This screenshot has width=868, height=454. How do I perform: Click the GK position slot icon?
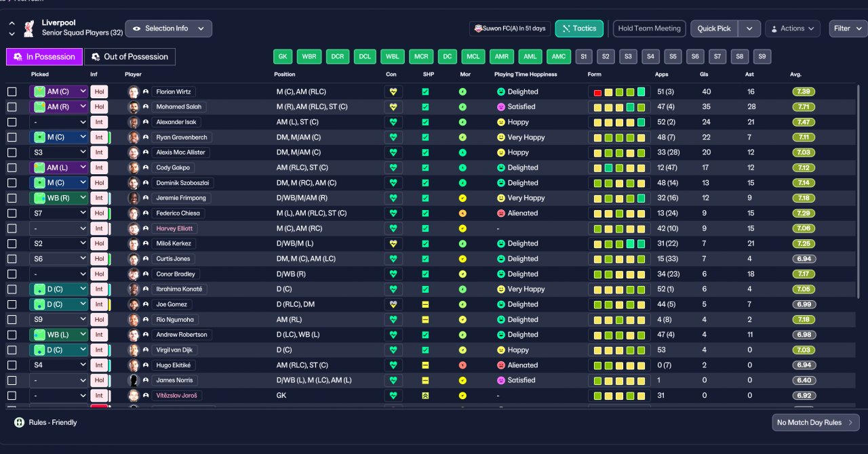(x=283, y=57)
